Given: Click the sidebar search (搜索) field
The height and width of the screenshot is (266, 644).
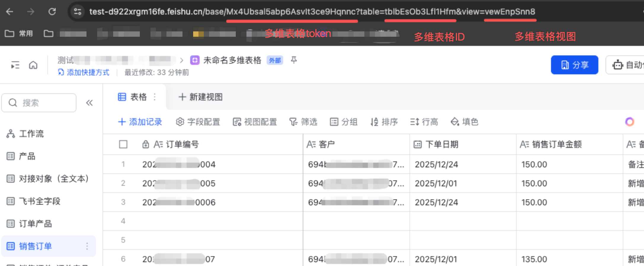Looking at the screenshot, I should (39, 103).
